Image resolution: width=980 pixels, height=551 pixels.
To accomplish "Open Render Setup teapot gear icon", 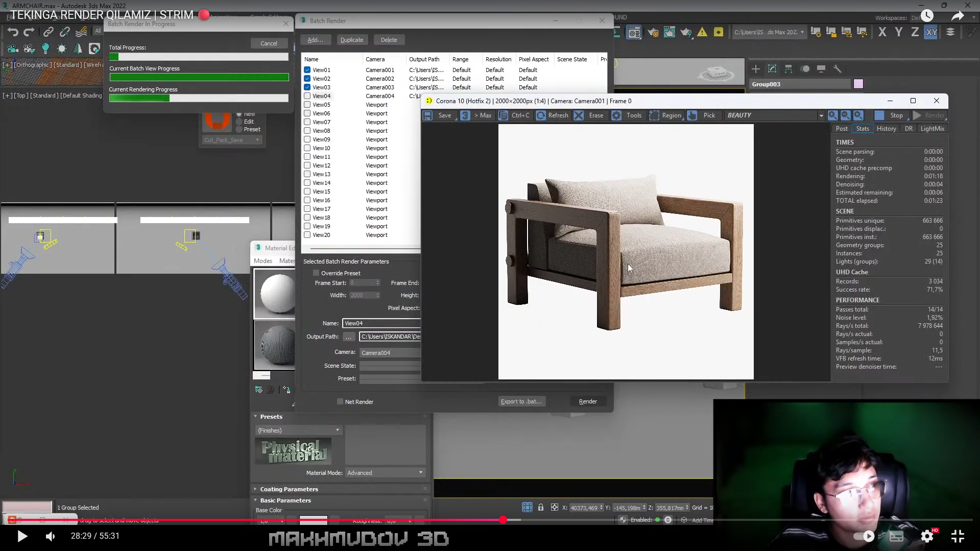I will [x=653, y=32].
